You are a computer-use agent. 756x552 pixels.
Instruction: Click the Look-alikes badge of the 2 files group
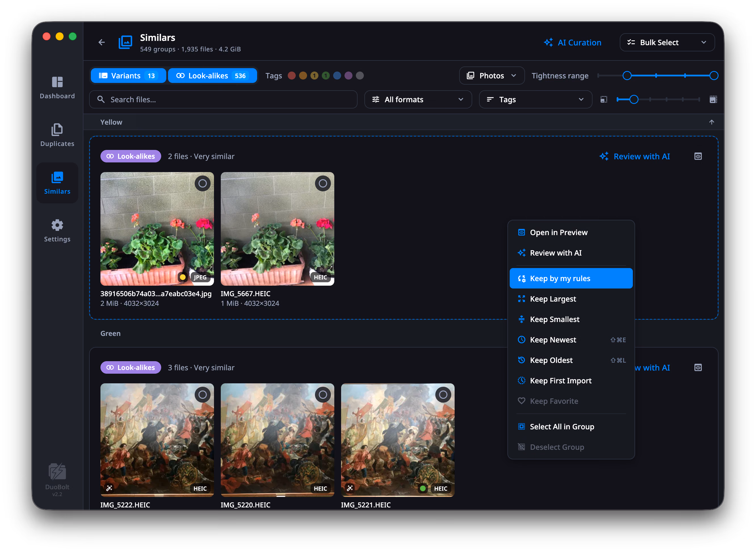[131, 156]
